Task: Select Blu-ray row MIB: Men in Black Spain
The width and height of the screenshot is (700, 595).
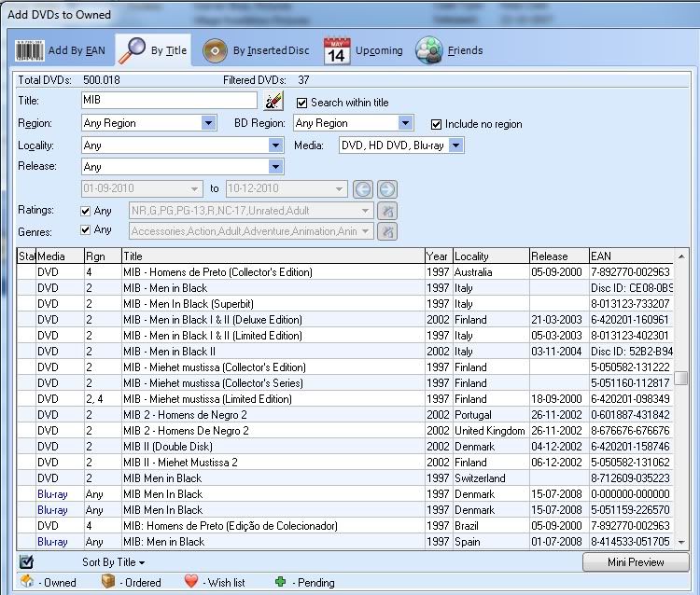Action: click(344, 542)
